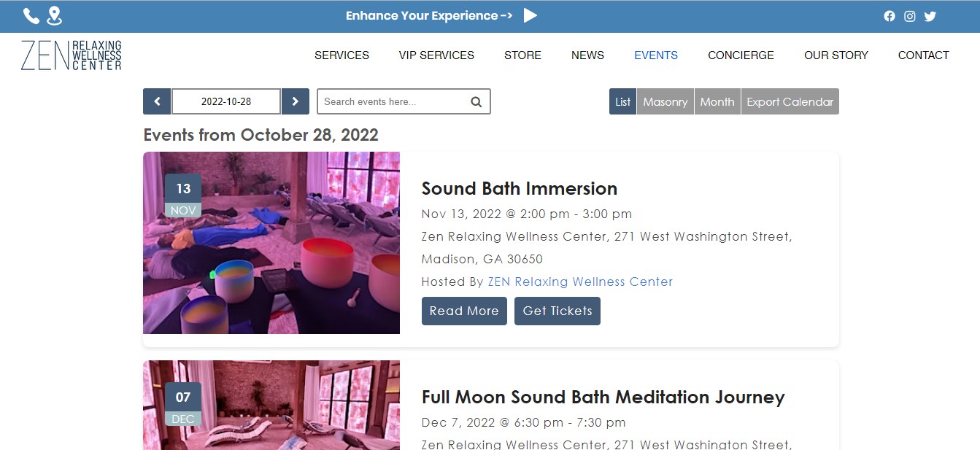Screen dimensions: 980x450
Task: Click the Full Moon Sound Bath event photo
Action: 271,405
